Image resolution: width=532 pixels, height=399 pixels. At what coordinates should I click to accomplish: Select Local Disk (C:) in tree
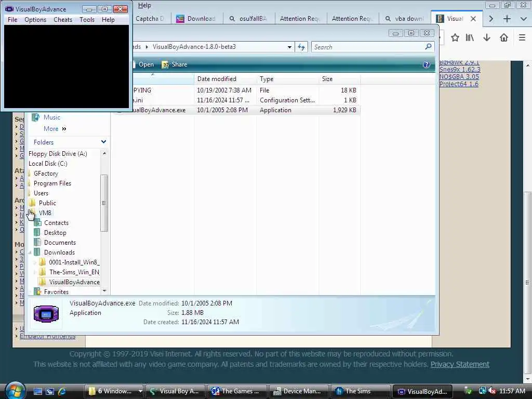click(x=48, y=164)
